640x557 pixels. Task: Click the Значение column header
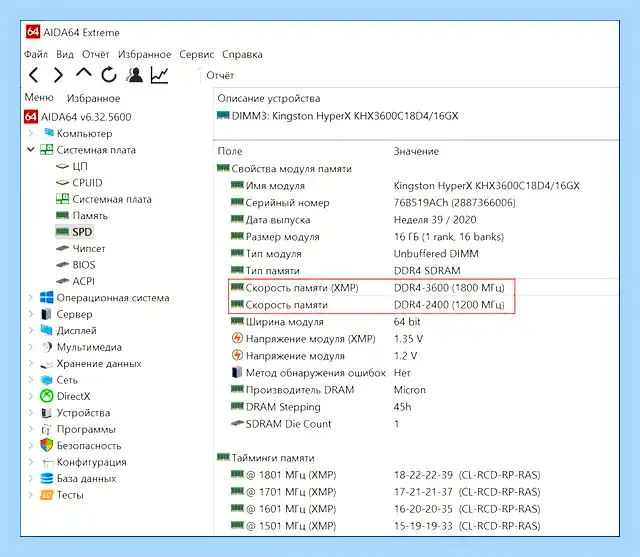[x=416, y=151]
